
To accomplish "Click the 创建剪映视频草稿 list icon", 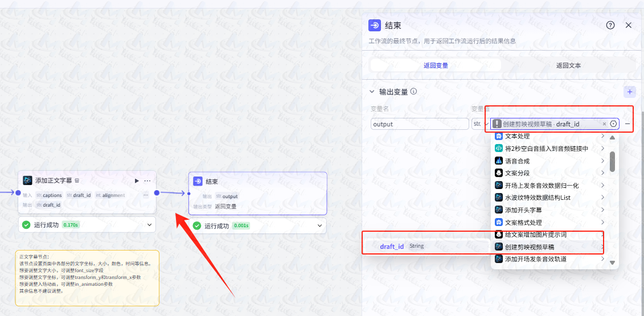I will click(499, 247).
